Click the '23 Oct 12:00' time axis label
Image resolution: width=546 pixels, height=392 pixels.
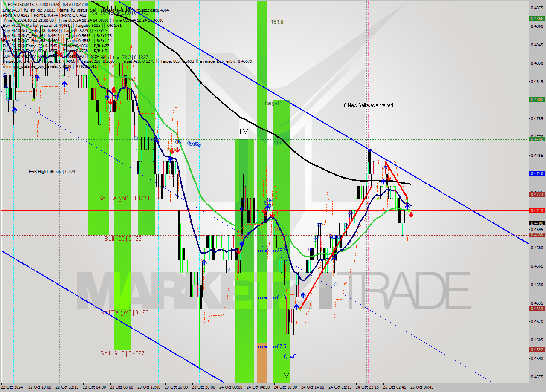(149, 387)
